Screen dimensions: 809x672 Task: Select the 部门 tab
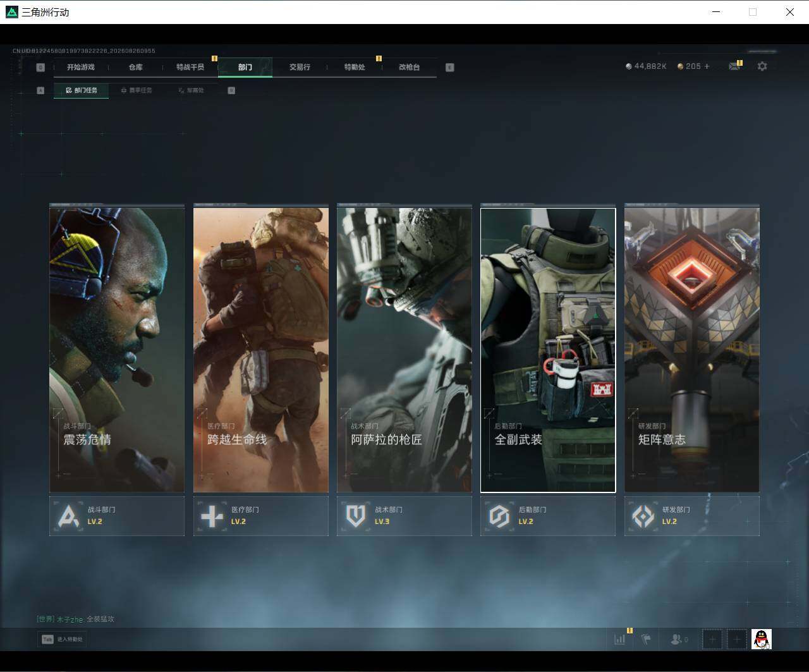click(245, 67)
